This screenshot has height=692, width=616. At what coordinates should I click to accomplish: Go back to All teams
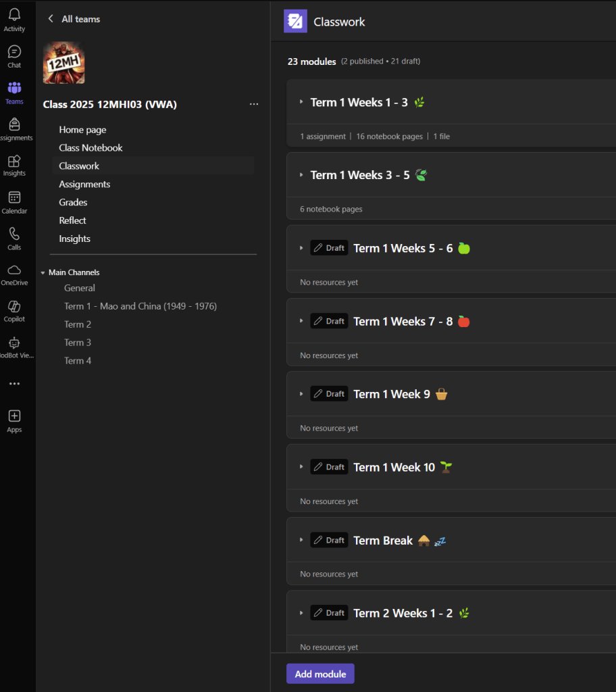[x=74, y=19]
